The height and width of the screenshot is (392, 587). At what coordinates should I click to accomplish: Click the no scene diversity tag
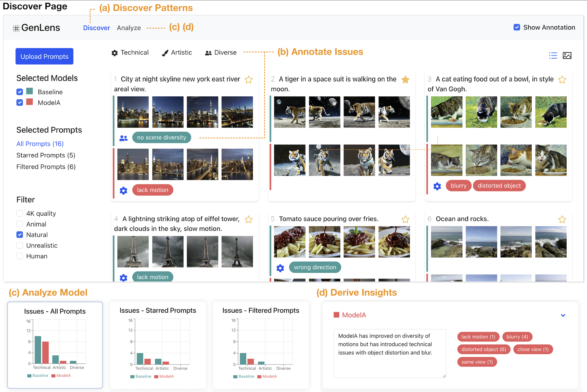pyautogui.click(x=162, y=138)
